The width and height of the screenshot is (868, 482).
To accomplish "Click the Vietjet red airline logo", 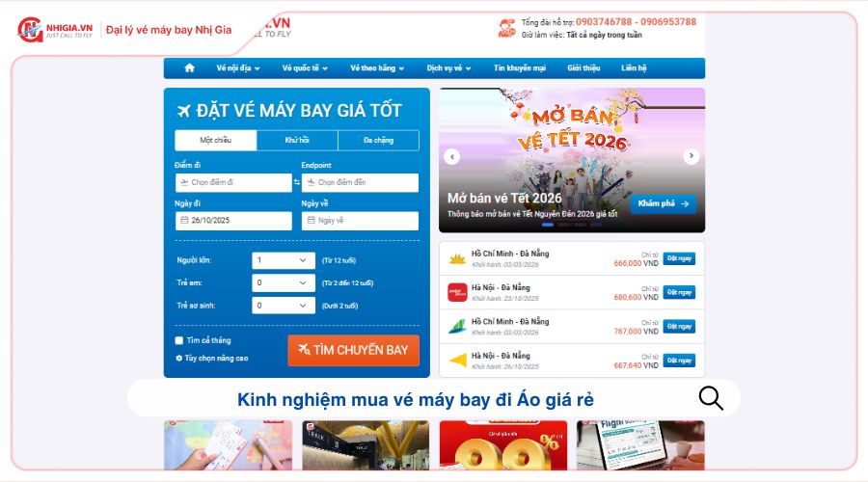I will pyautogui.click(x=457, y=292).
